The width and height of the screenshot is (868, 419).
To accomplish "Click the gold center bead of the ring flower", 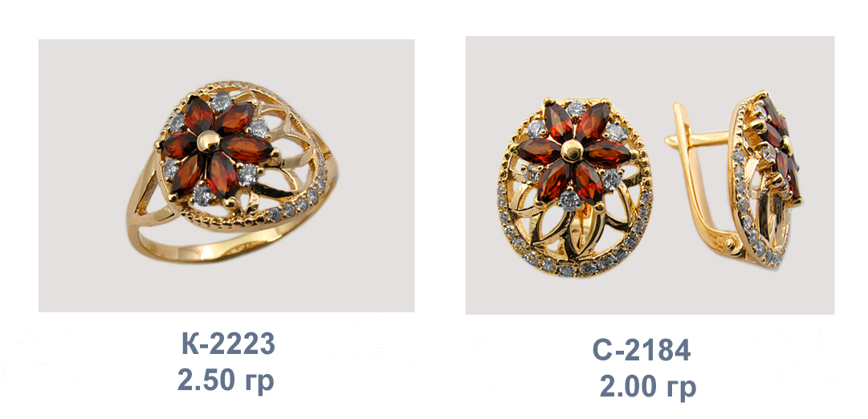I will point(208,142).
